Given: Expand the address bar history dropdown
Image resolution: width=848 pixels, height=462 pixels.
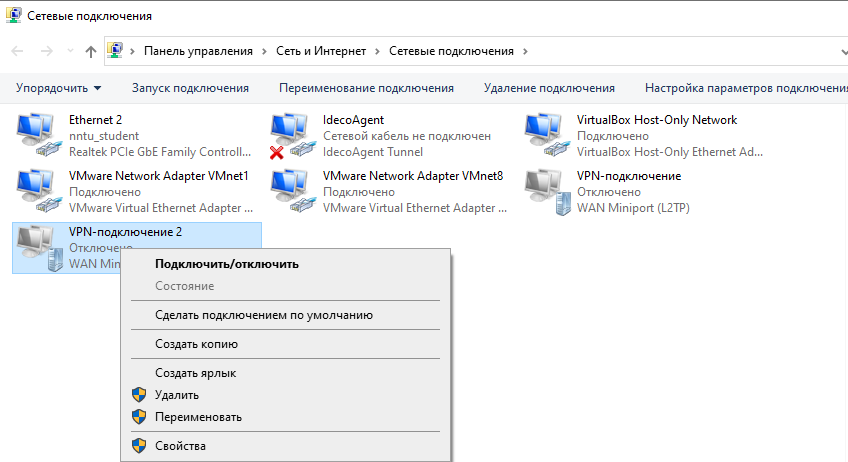Looking at the screenshot, I should [x=844, y=52].
